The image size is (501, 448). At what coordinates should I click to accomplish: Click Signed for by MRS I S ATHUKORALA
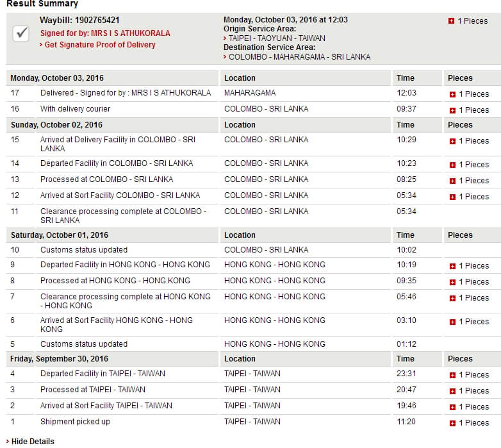point(105,33)
